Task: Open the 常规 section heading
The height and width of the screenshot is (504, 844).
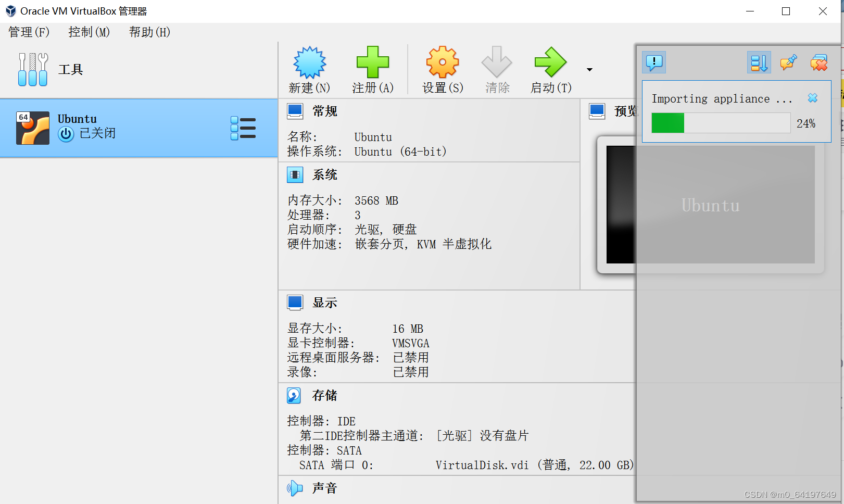Action: (325, 111)
